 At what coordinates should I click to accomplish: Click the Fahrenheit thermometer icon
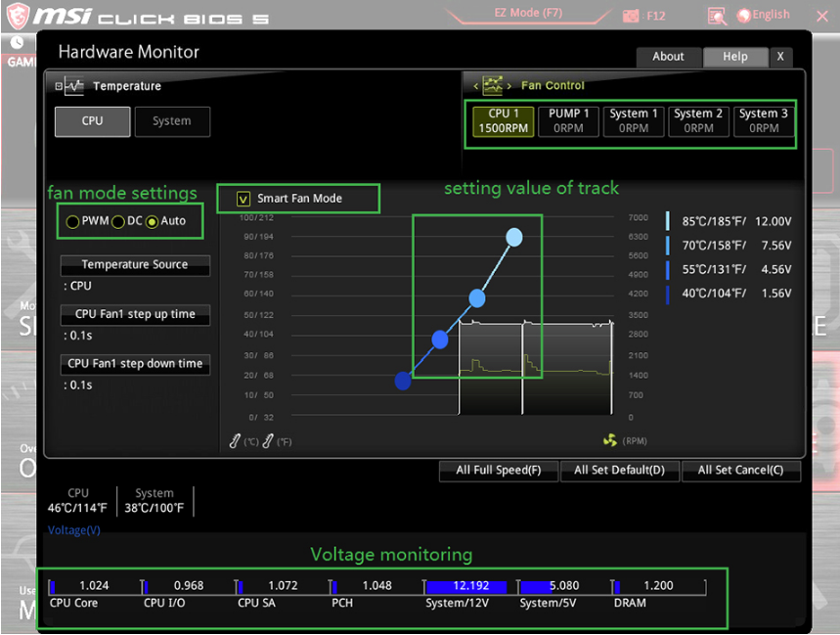coord(268,441)
